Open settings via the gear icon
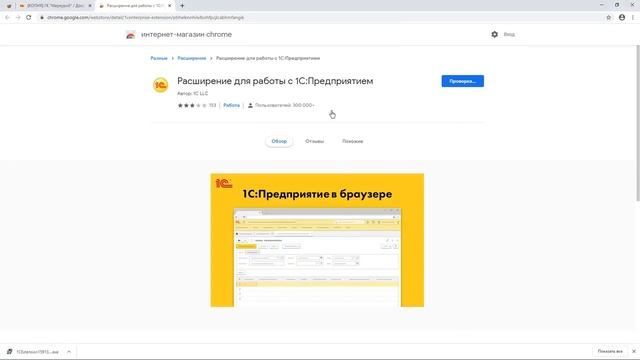Screen dimensions: 640x360 [494, 35]
